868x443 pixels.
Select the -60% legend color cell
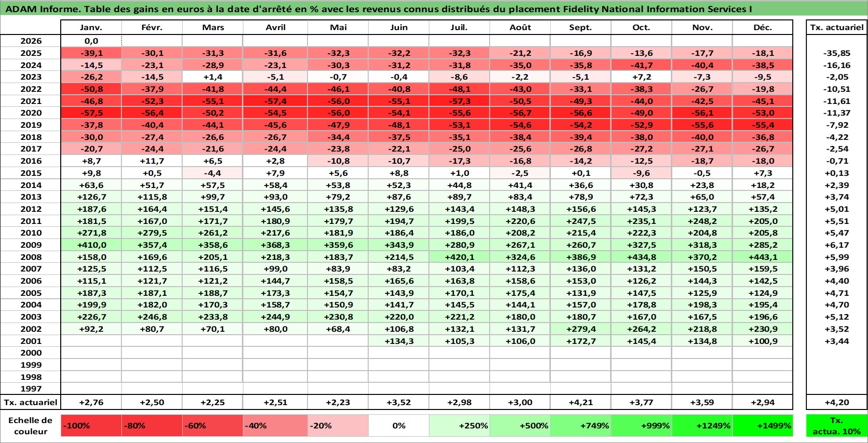pos(212,426)
